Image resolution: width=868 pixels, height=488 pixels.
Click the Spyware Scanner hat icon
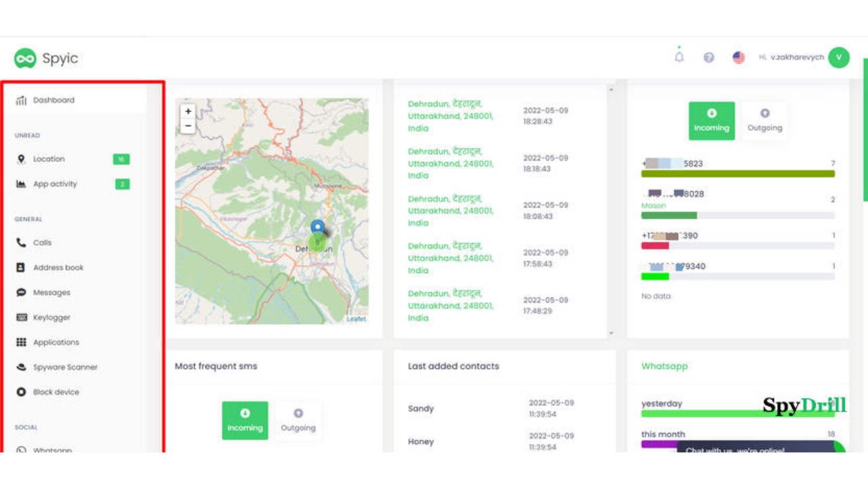(x=21, y=367)
